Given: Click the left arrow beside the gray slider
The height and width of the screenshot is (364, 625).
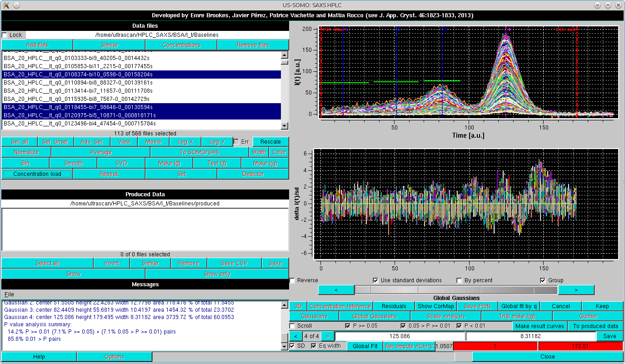Looking at the screenshot, I should tap(336, 290).
